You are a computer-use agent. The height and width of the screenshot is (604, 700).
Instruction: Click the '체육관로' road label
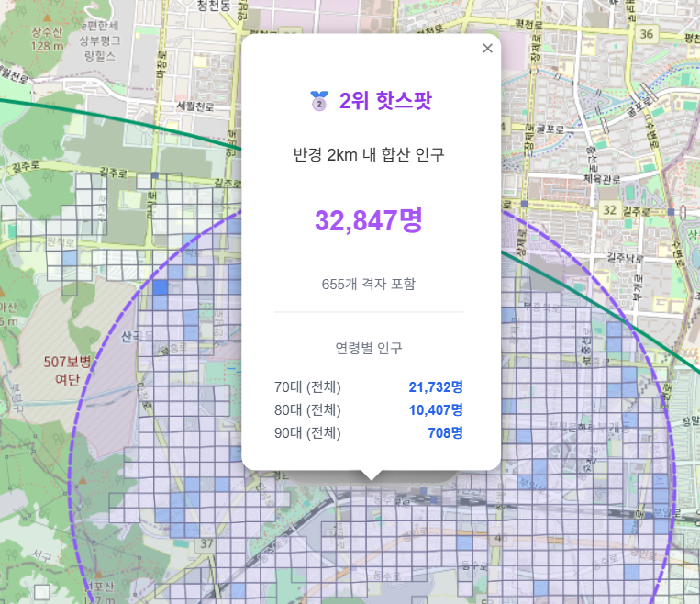tap(602, 179)
